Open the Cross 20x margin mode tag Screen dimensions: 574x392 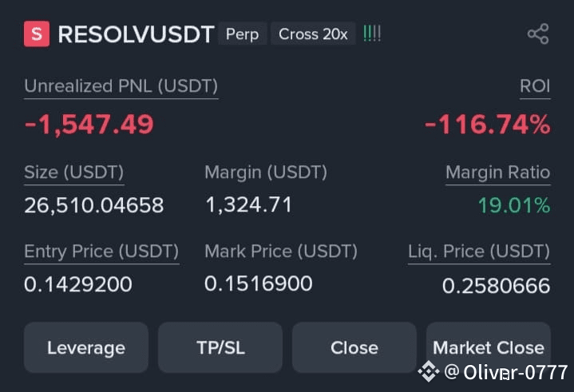pos(313,34)
